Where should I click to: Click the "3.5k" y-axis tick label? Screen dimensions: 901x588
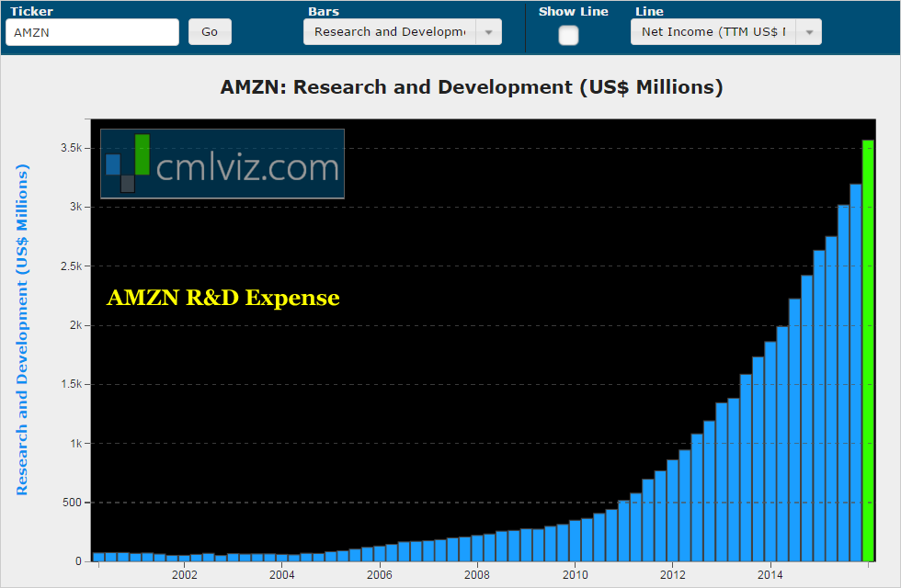(x=72, y=148)
